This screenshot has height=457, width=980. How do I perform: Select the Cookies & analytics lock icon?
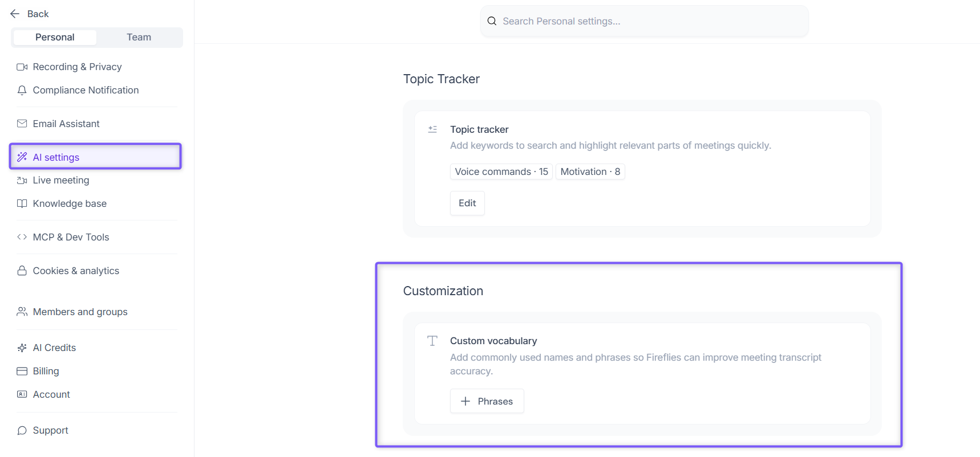click(x=22, y=271)
